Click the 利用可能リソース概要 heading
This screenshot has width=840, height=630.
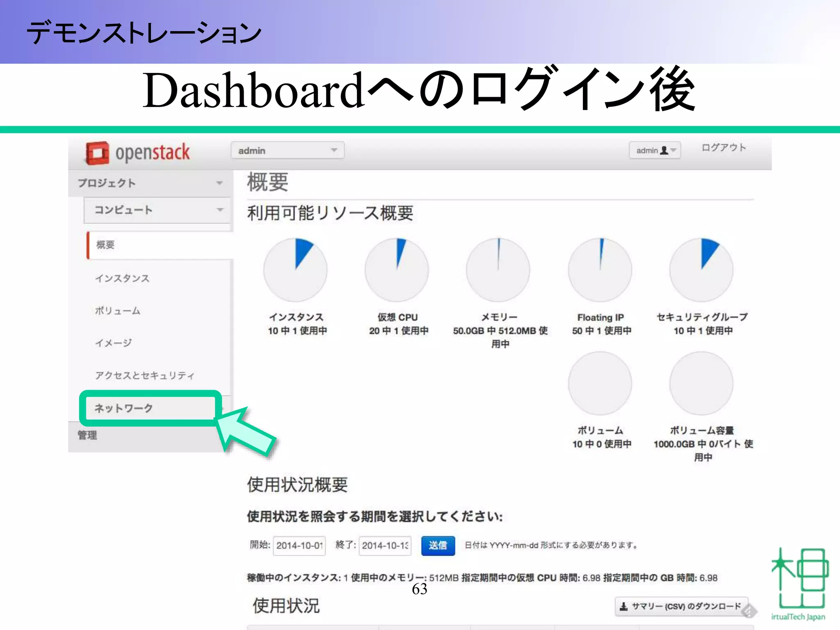330,213
